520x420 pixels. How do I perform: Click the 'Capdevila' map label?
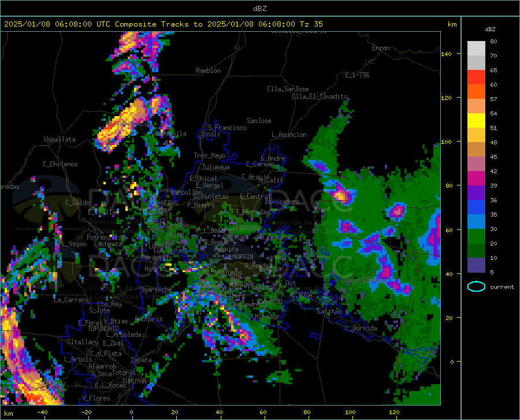171,133
